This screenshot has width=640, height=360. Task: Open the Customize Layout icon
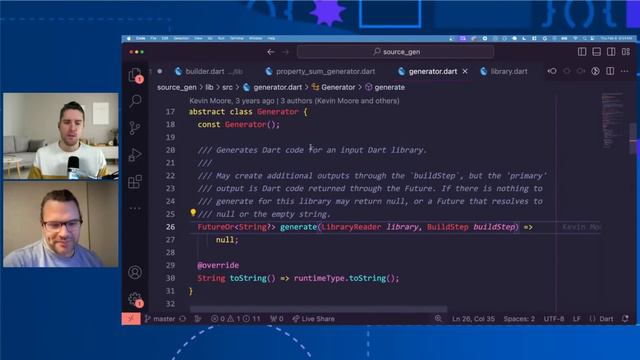626,52
